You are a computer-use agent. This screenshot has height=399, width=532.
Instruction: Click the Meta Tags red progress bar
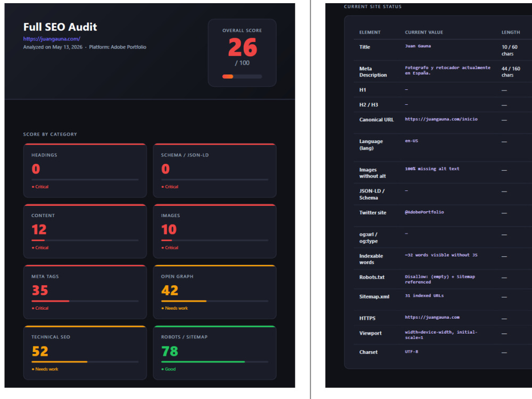coord(85,301)
